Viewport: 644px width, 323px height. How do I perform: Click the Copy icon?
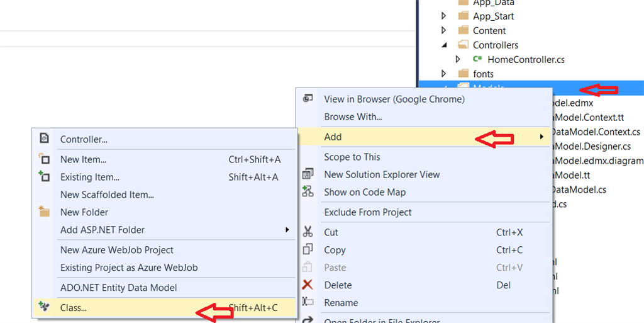tap(308, 250)
